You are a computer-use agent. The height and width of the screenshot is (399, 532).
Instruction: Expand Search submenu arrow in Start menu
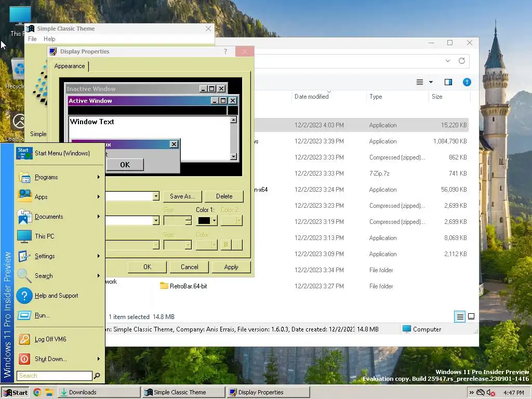click(99, 275)
